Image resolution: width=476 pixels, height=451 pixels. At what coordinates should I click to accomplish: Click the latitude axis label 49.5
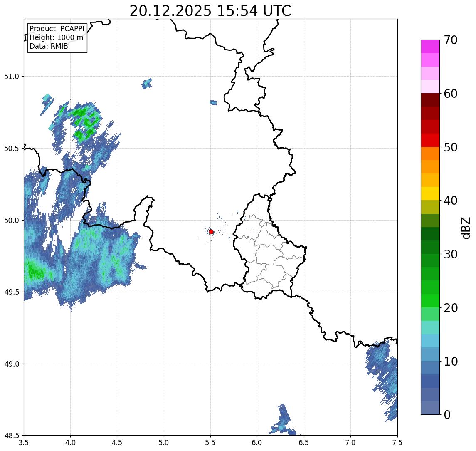pyautogui.click(x=12, y=292)
